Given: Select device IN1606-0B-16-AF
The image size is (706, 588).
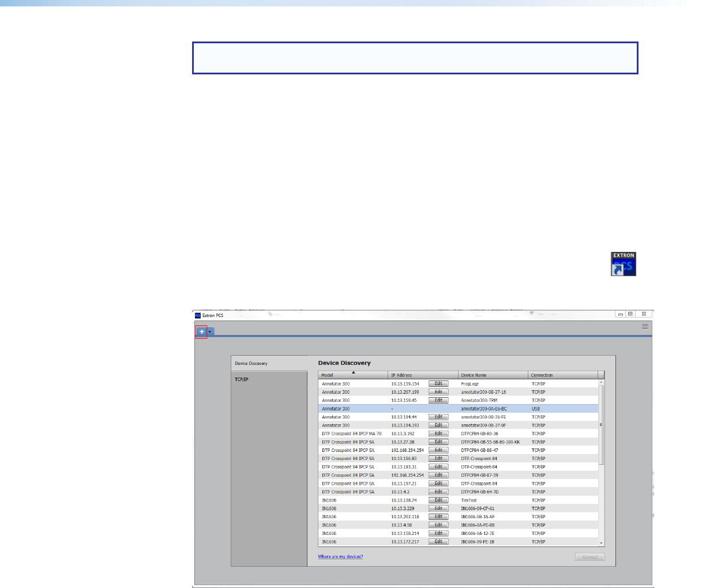Looking at the screenshot, I should coord(478,517).
